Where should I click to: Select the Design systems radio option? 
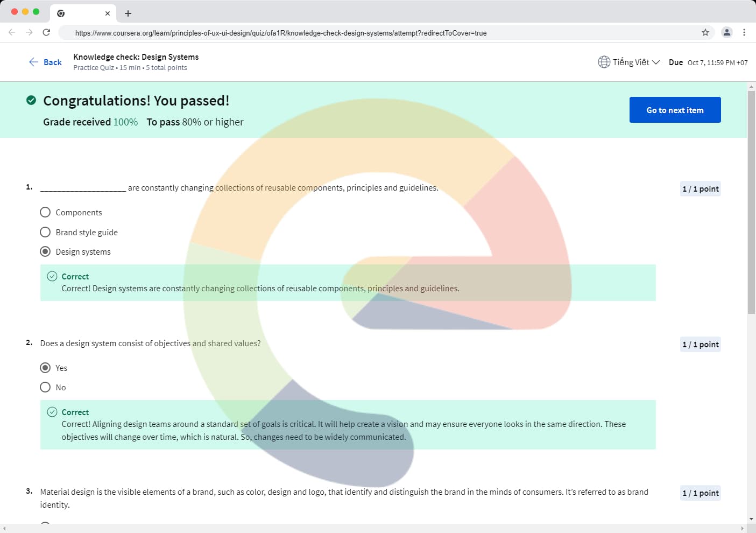[45, 251]
